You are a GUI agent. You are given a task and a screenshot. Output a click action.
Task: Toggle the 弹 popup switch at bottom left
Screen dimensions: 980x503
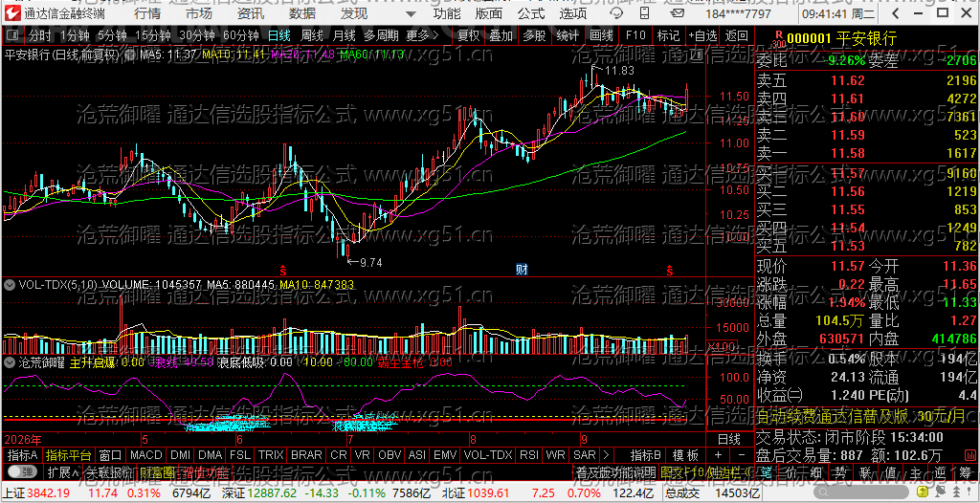(x=21, y=471)
